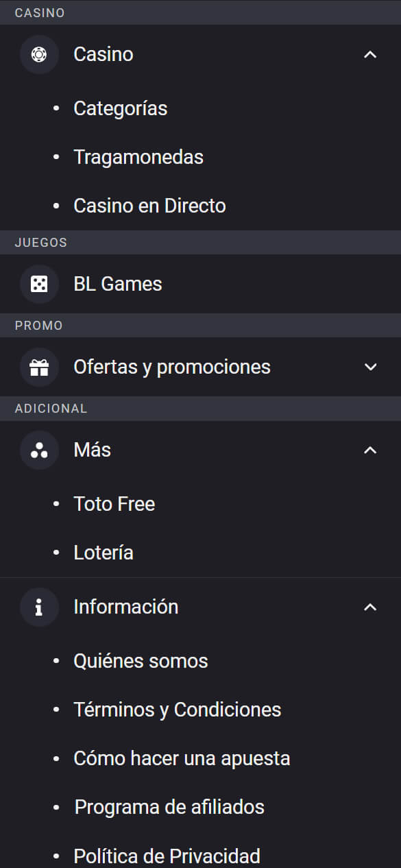Open BL Games entry
The width and height of the screenshot is (401, 868).
pos(118,284)
